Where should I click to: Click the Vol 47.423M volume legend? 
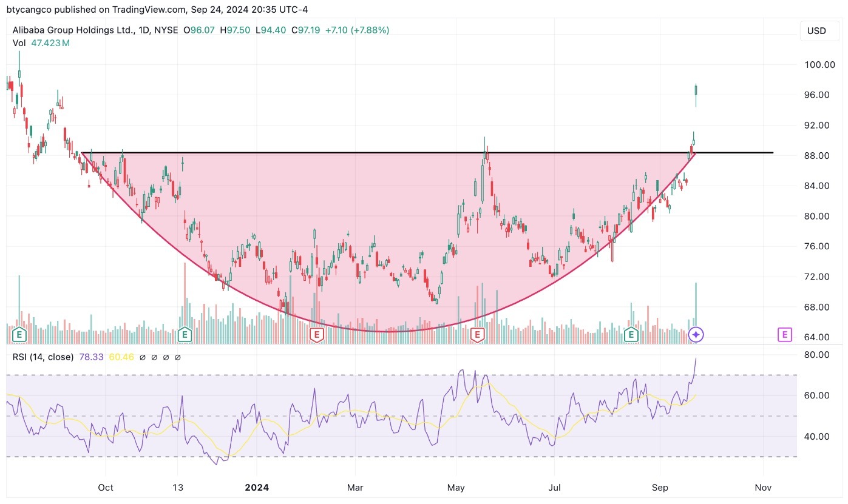coord(41,43)
